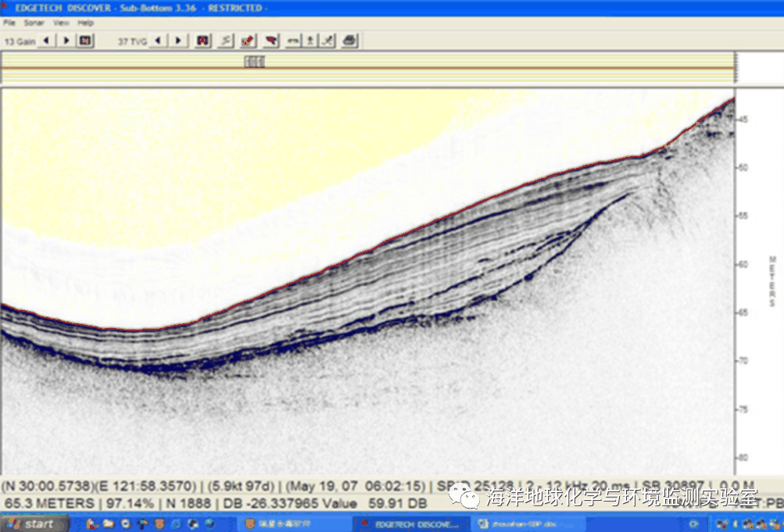The width and height of the screenshot is (784, 532).
Task: Click the red flag marker icon
Action: pyautogui.click(x=270, y=40)
